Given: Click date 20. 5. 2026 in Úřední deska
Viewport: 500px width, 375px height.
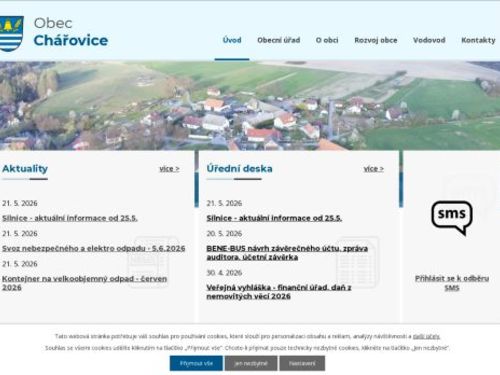Looking at the screenshot, I should coord(224,233).
